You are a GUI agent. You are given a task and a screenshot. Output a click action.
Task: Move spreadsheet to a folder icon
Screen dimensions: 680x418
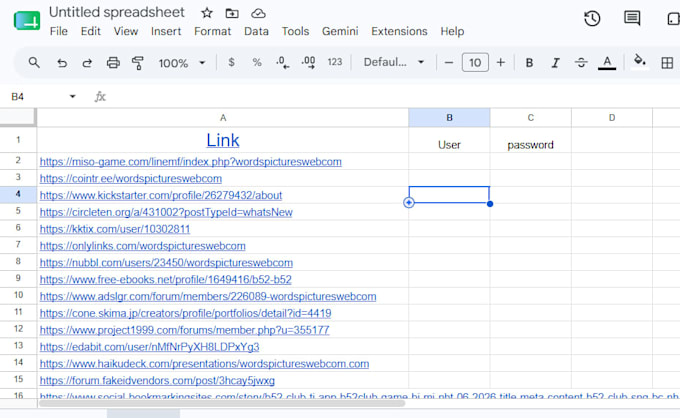(x=232, y=13)
